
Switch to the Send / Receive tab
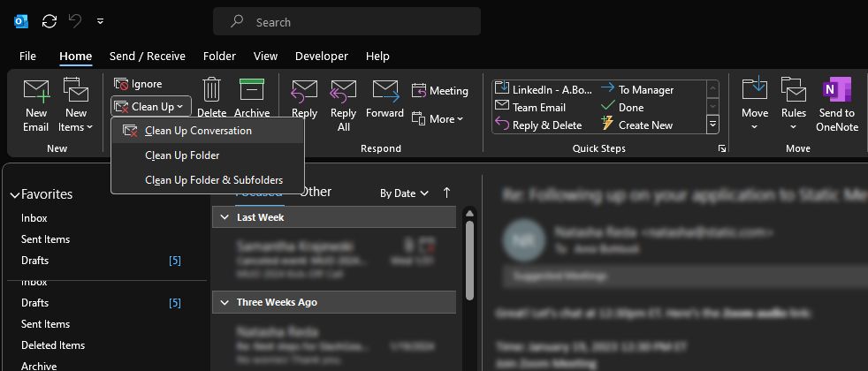click(148, 57)
